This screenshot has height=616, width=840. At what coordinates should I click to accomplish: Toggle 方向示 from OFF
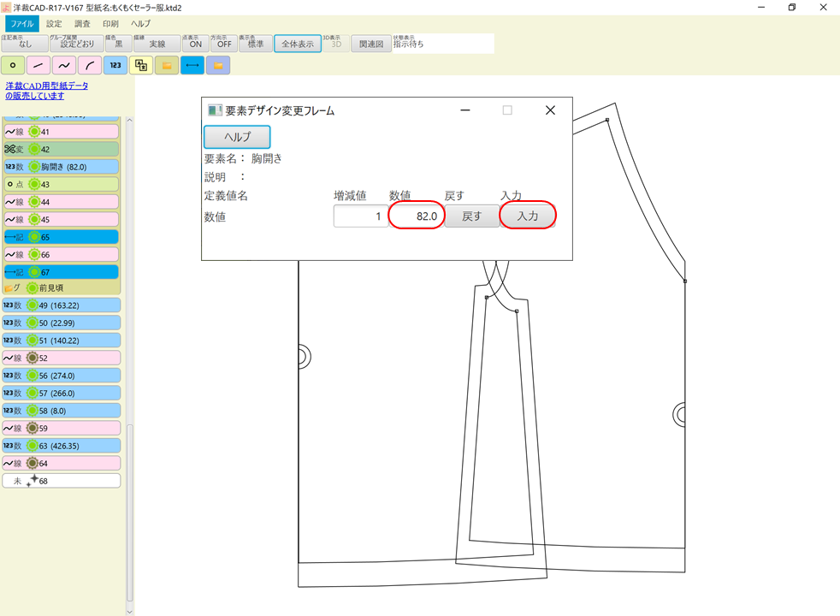[224, 44]
